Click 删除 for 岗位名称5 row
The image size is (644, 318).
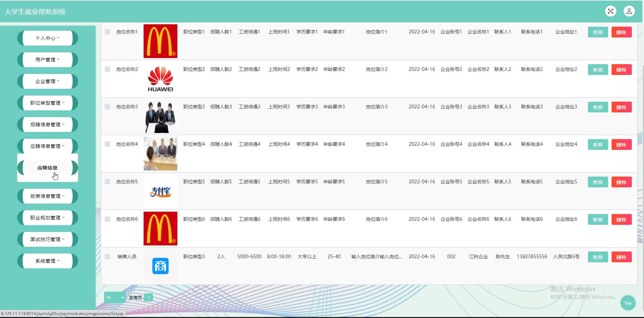[x=621, y=182]
